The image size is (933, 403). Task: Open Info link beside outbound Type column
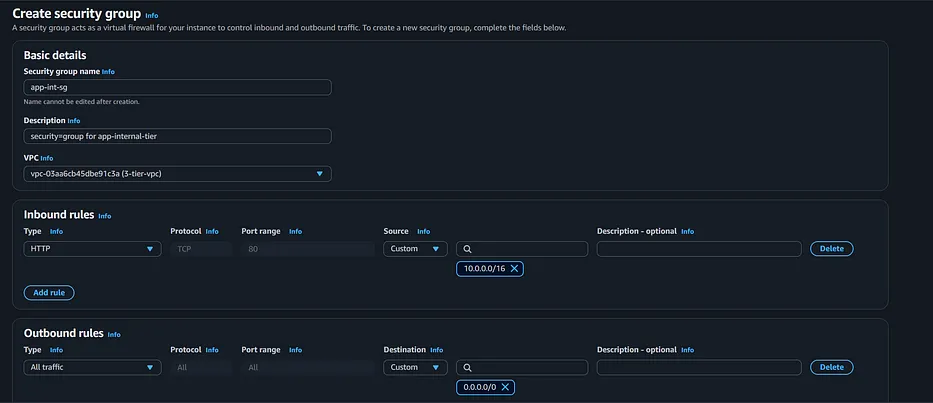coord(57,350)
